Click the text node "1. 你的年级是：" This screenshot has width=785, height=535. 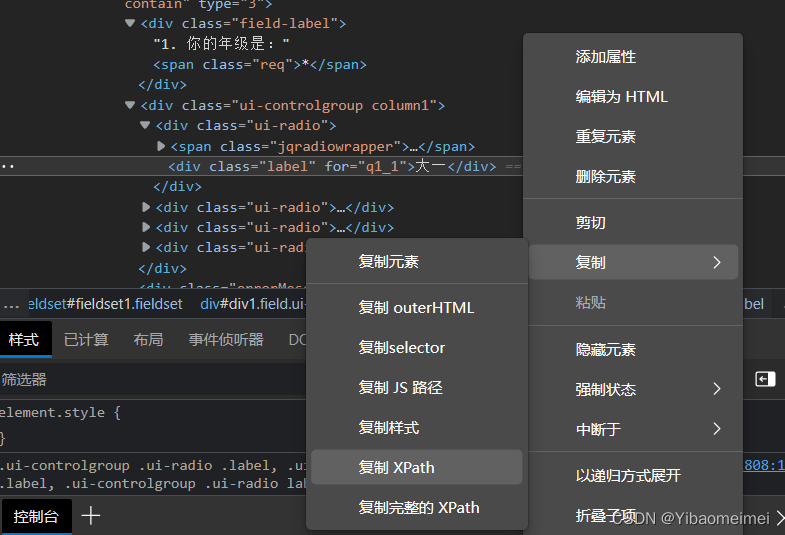pyautogui.click(x=221, y=44)
